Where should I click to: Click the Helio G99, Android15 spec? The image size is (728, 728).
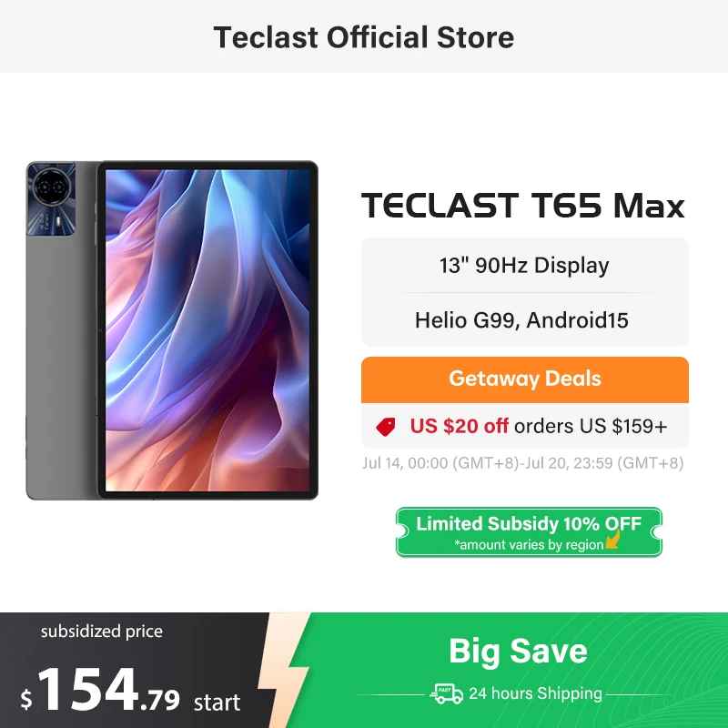[x=521, y=320]
